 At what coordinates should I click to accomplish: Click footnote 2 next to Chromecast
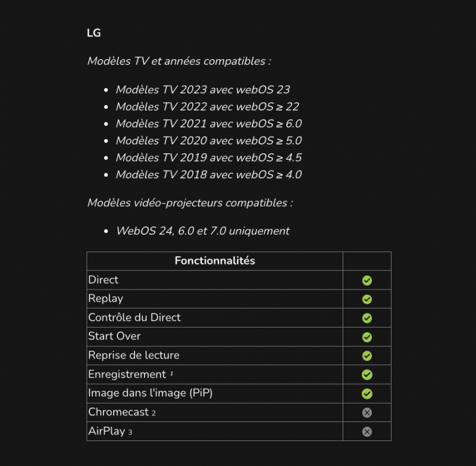[x=154, y=413]
